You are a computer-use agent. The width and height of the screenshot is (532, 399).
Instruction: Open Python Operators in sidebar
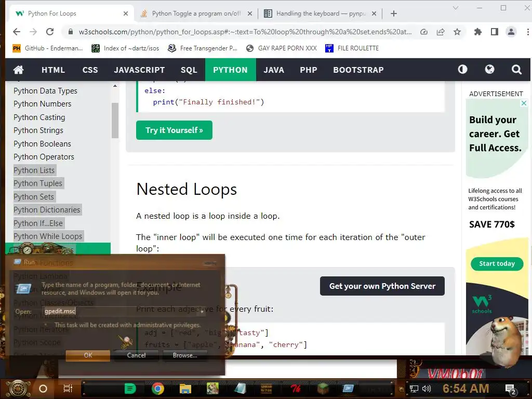(x=44, y=157)
